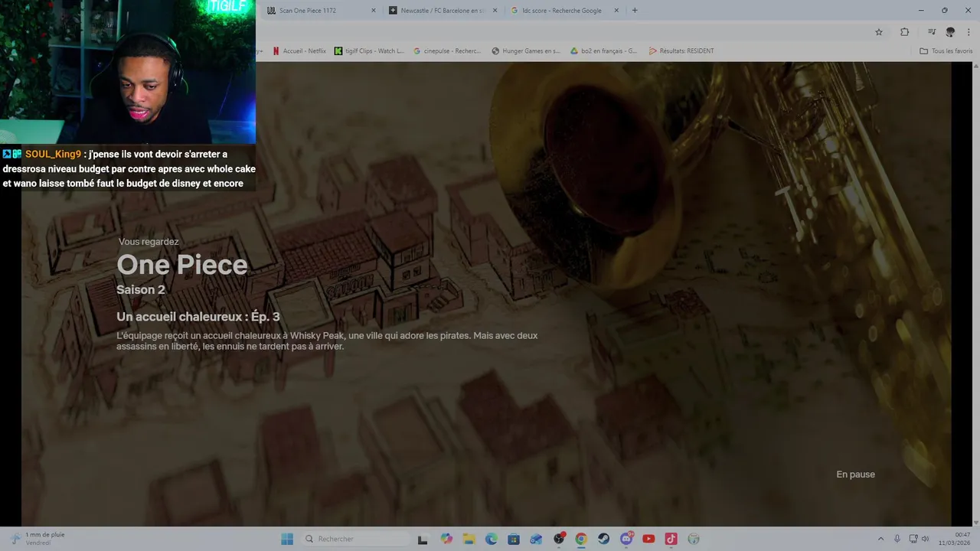Open the Tous les favoris folder
The width and height of the screenshot is (980, 551).
click(x=946, y=51)
